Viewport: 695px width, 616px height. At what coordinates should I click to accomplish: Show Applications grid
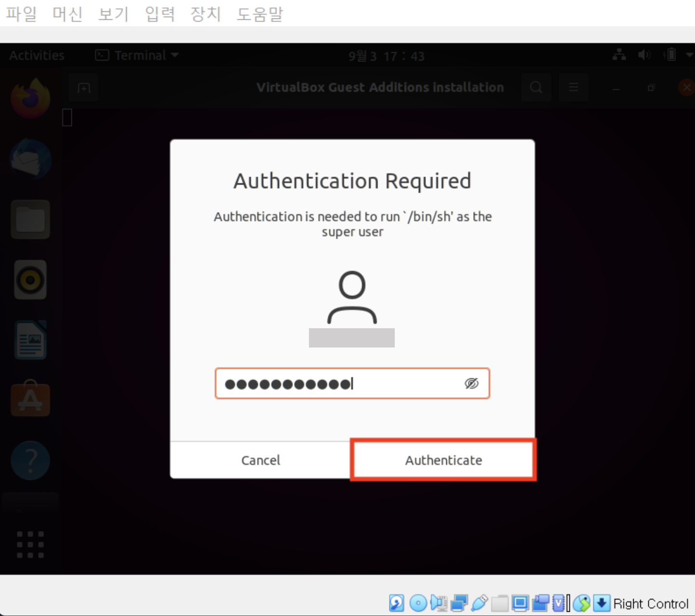[30, 545]
